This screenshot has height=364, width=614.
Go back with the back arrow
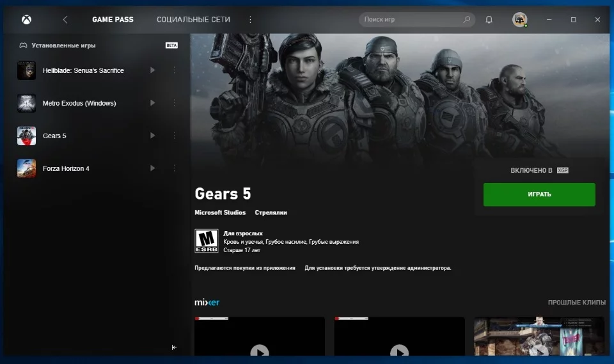(x=65, y=20)
